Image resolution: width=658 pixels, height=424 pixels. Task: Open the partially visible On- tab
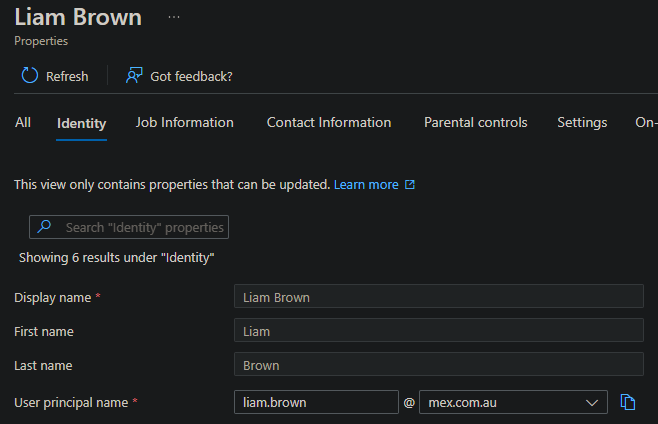coord(646,122)
